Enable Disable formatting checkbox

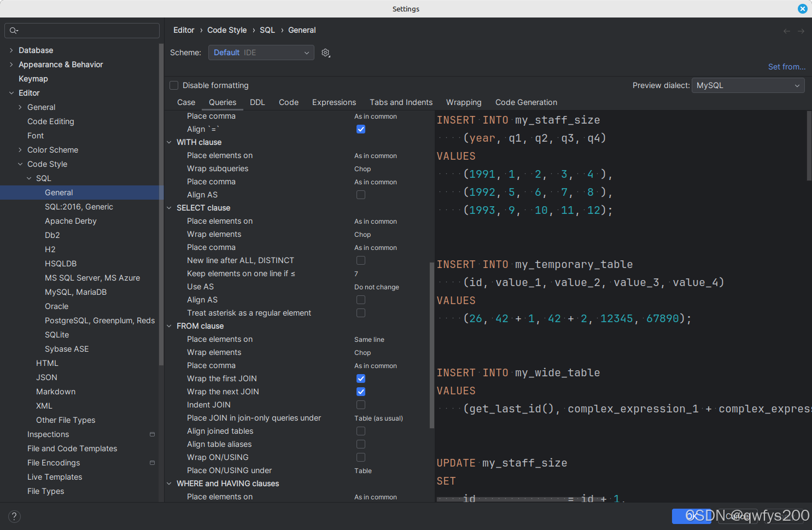pos(174,85)
